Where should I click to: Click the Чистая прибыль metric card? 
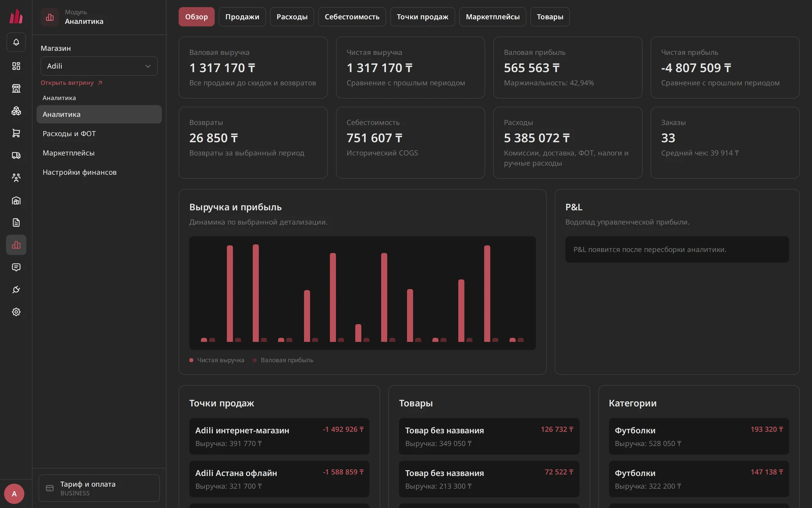[725, 68]
